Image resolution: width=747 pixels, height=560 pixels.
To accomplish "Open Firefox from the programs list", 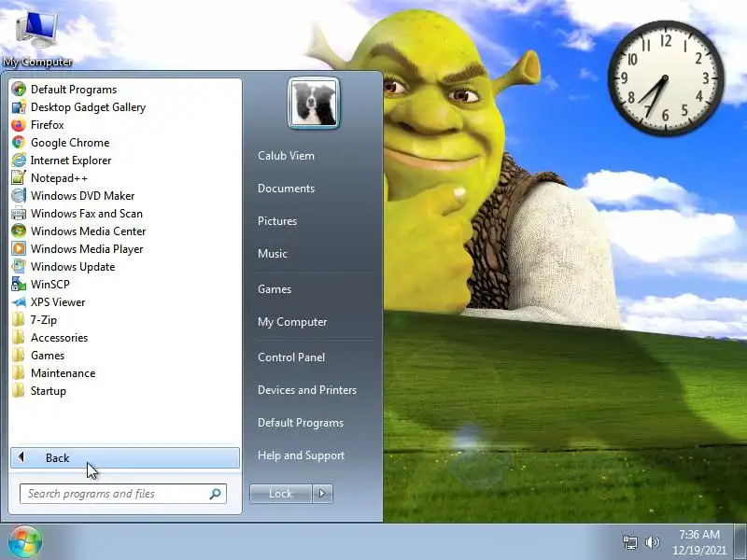I will tap(19, 125).
